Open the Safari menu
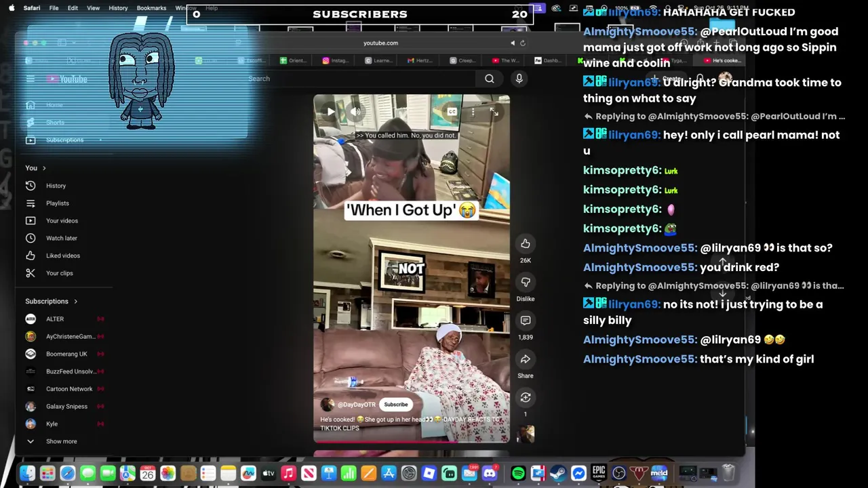Screen dimensions: 868x488 point(31,8)
